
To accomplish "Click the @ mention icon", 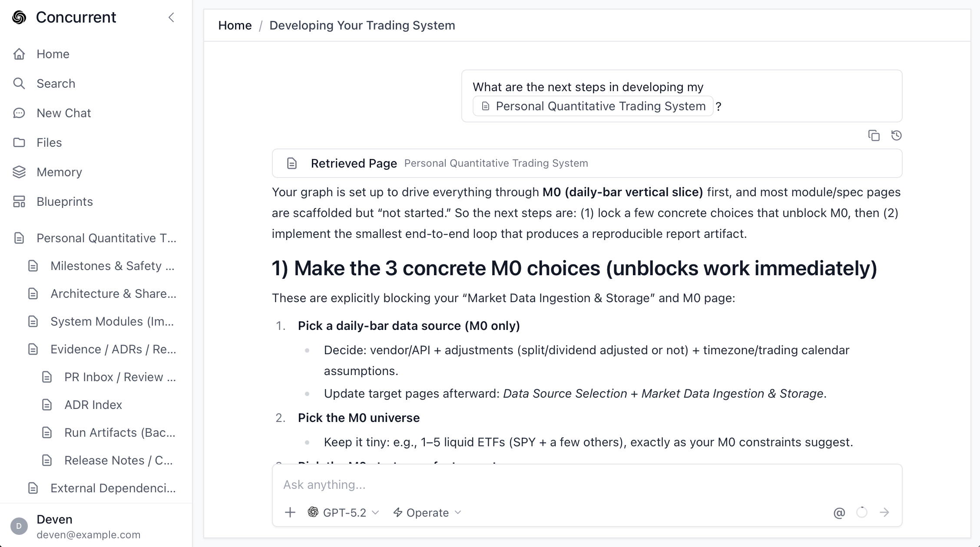I will pyautogui.click(x=839, y=513).
